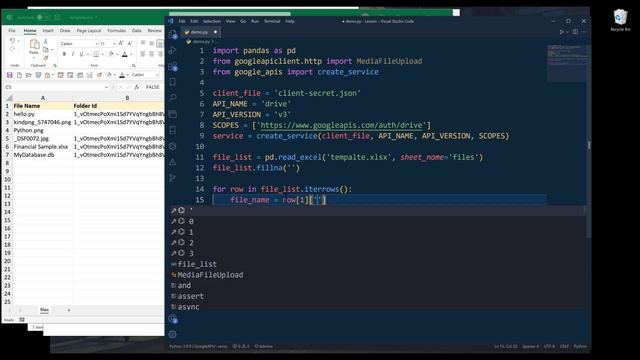Screen dimensions: 640x360
Task: Click the Cut scissors icon in Excel
Action: [x=46, y=42]
